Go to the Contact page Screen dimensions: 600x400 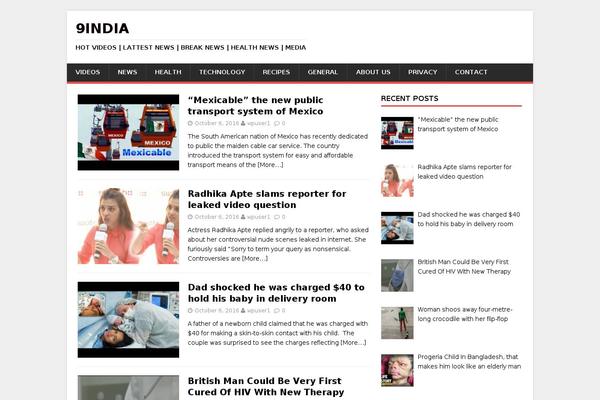pyautogui.click(x=471, y=72)
